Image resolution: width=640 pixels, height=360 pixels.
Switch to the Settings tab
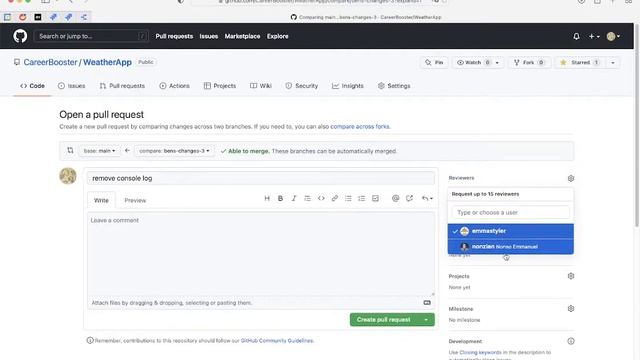394,86
